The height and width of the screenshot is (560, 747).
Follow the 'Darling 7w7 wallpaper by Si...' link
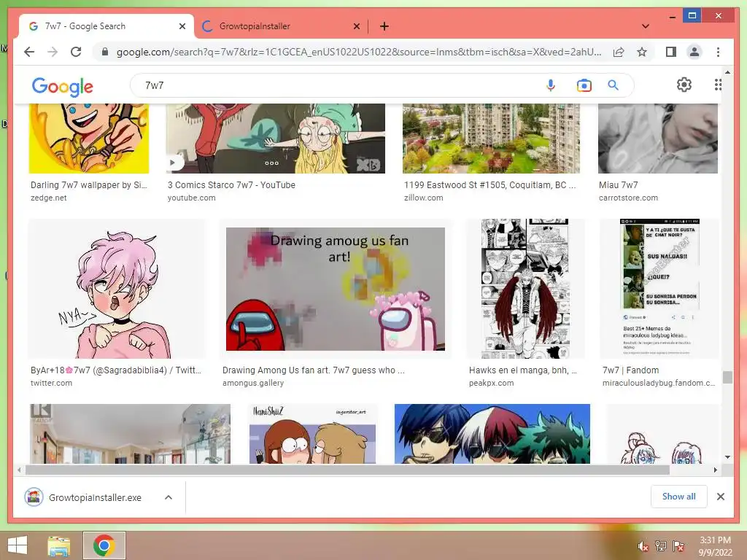click(x=88, y=185)
